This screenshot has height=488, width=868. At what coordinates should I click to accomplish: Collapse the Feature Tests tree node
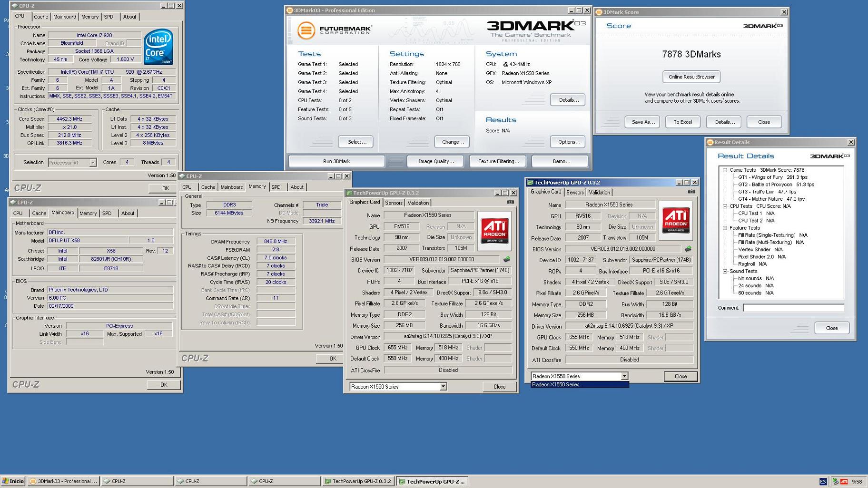point(725,228)
